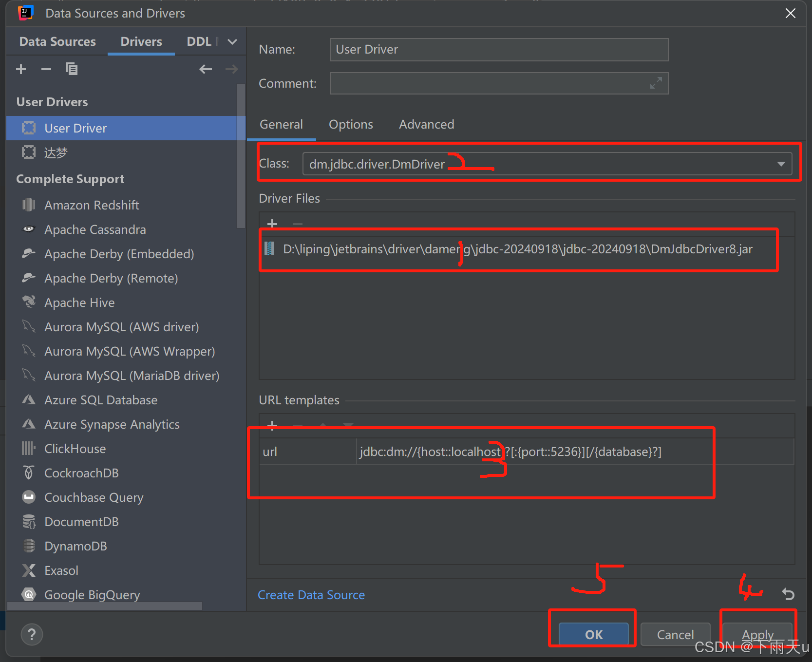Select Apache Hive driver
Viewport: 812px width, 662px height.
122,302
